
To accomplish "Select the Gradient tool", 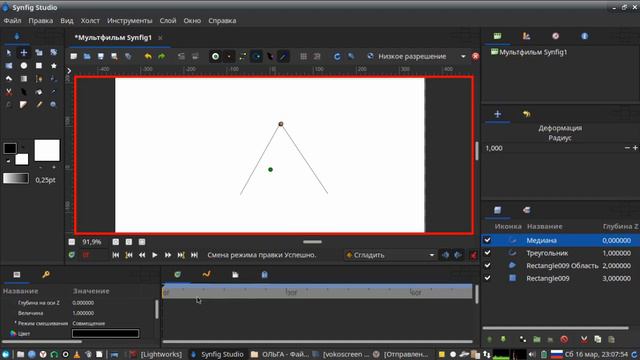I will coord(24,79).
